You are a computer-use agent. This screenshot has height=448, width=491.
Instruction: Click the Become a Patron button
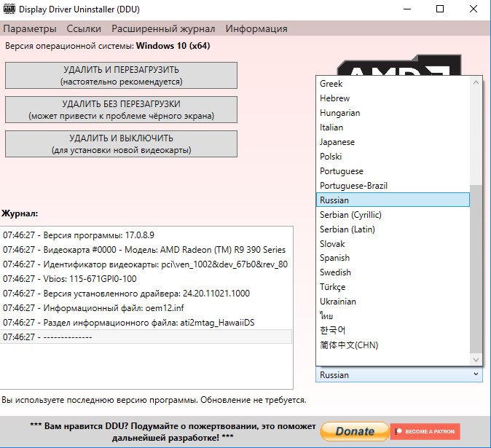425,431
